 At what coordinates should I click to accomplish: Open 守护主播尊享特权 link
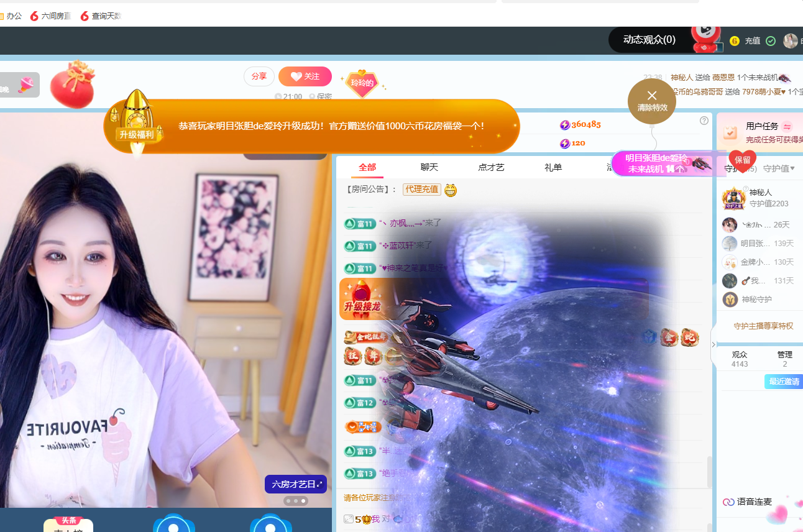(763, 326)
